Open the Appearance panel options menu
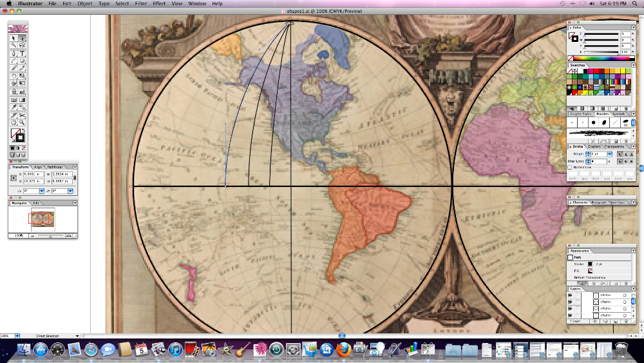 tap(633, 251)
